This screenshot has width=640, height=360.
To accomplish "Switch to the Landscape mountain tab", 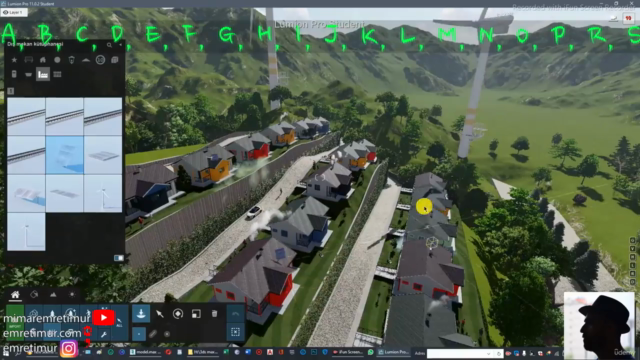I will click(x=53, y=295).
